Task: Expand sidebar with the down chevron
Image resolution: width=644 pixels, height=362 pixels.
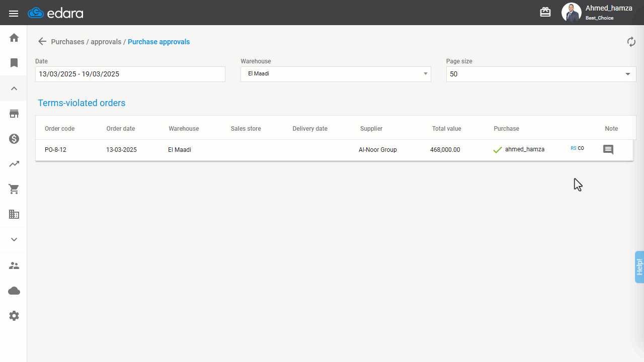Action: 14,239
